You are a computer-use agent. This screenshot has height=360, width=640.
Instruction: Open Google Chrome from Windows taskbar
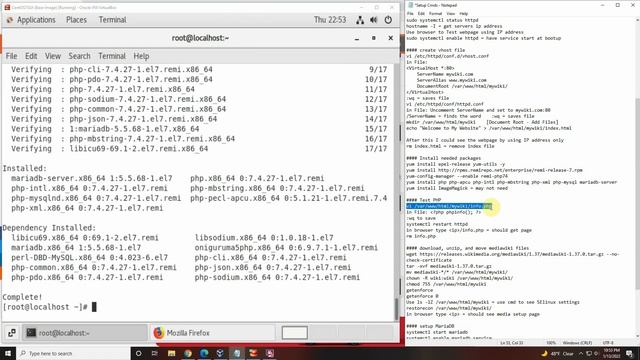click(188, 353)
